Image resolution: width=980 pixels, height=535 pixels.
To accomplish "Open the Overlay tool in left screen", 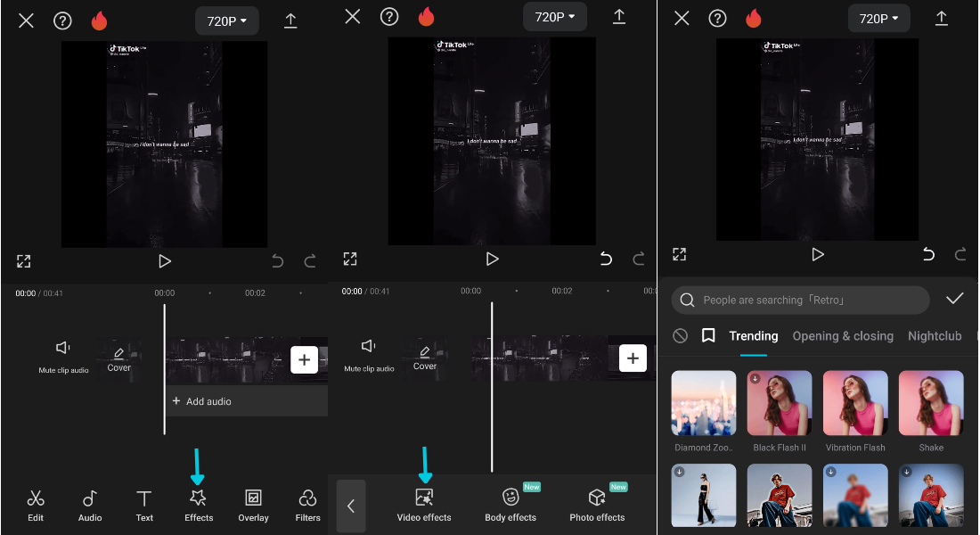I will pos(253,506).
